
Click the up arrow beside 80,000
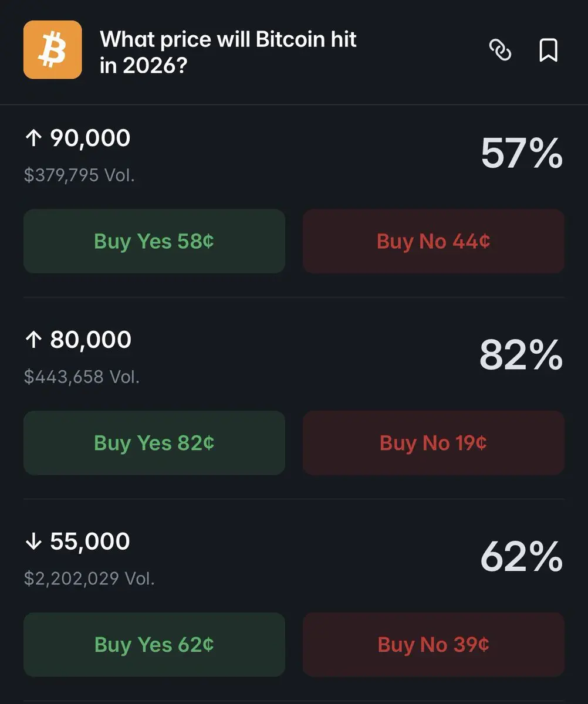point(34,340)
